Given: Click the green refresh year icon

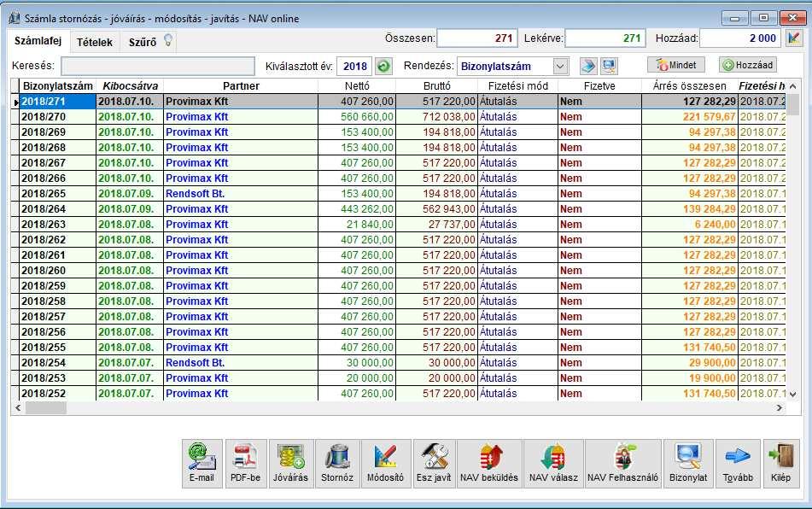Looking at the screenshot, I should point(383,67).
